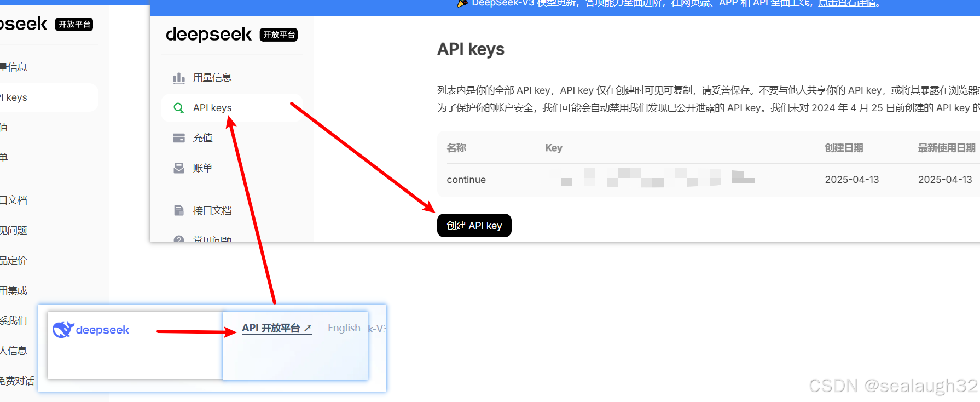Click the last-used date 2025-04-13 cell
The image size is (980, 402).
pos(945,180)
